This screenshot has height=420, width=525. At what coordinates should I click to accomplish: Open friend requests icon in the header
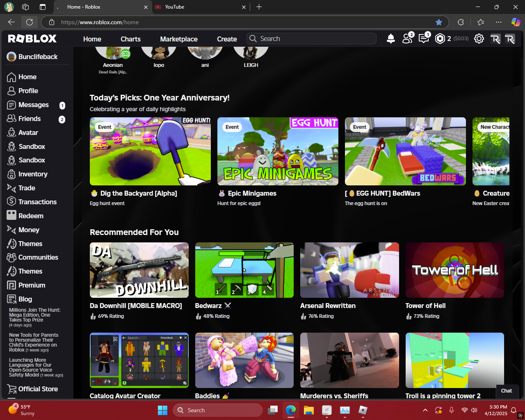coord(408,38)
